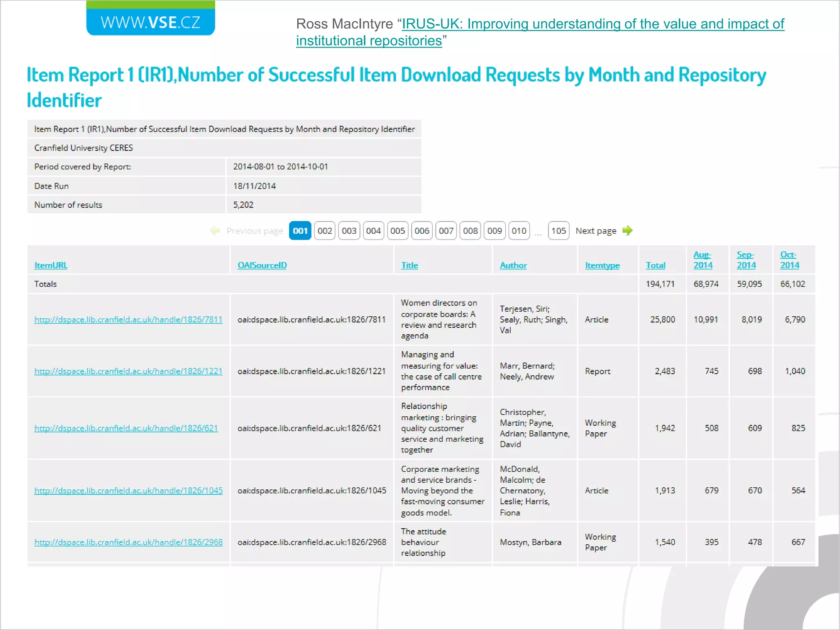Select Aug-2014 totals value 68,974

coord(706,284)
